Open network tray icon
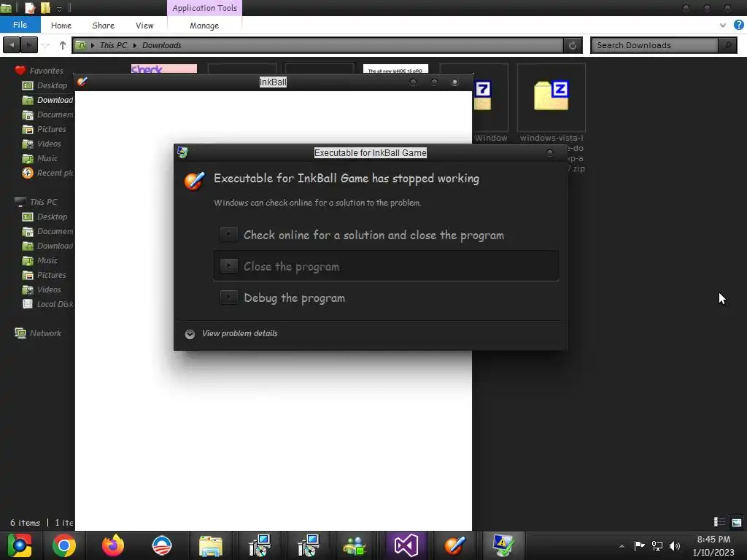This screenshot has height=560, width=747. pos(657,545)
